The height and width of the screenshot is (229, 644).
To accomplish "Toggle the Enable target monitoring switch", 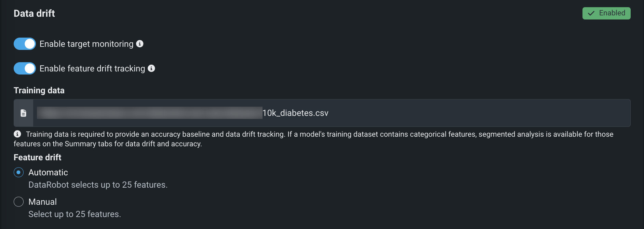I will click(x=25, y=44).
